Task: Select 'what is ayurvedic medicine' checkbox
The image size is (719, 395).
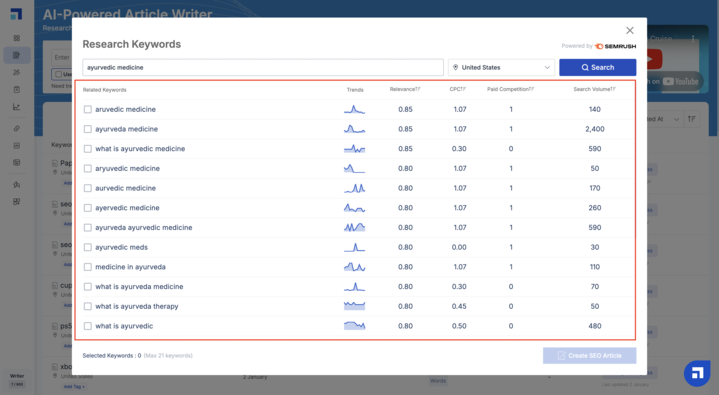Action: 88,149
